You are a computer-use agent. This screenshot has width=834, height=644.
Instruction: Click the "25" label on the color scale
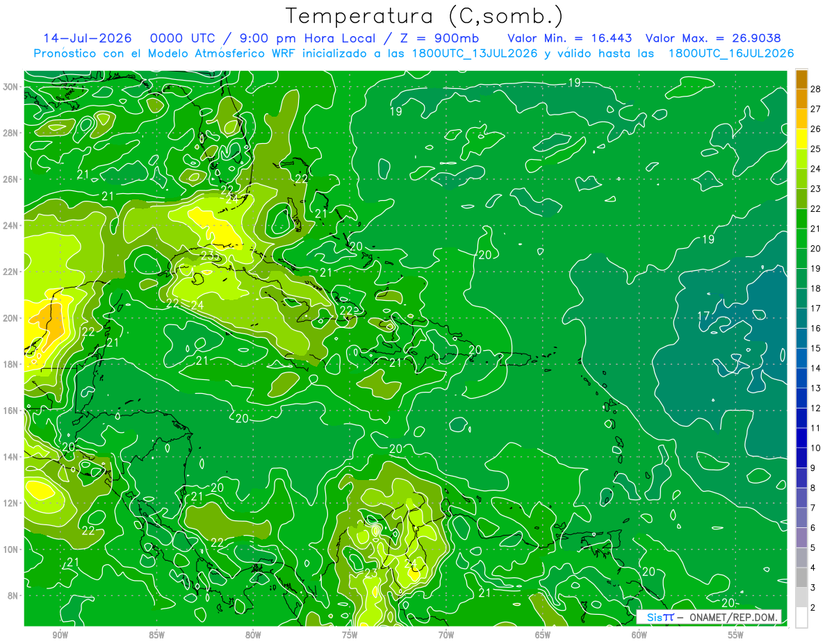pos(815,149)
